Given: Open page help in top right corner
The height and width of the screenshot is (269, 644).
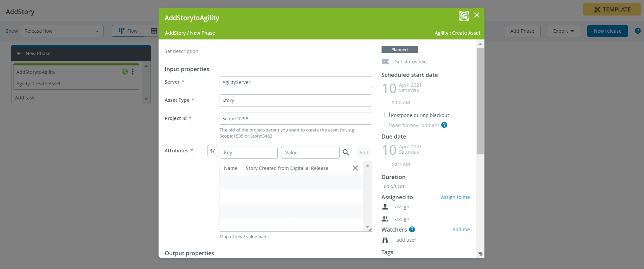Looking at the screenshot, I should (638, 31).
